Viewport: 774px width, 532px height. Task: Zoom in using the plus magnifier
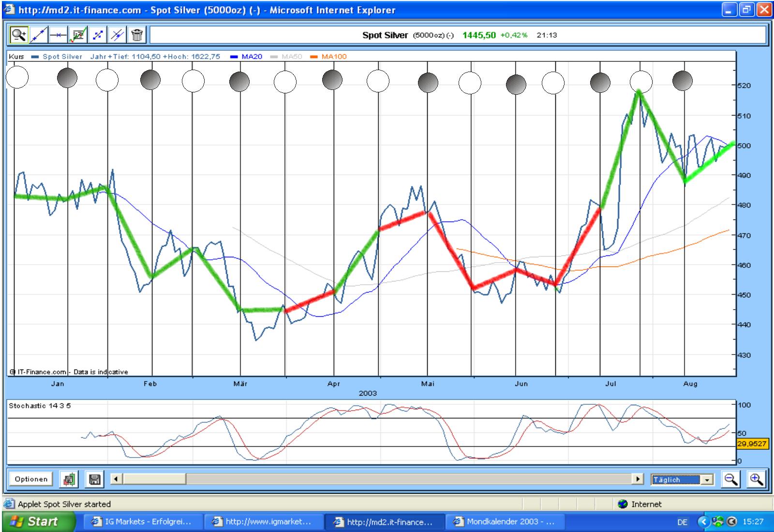(756, 479)
